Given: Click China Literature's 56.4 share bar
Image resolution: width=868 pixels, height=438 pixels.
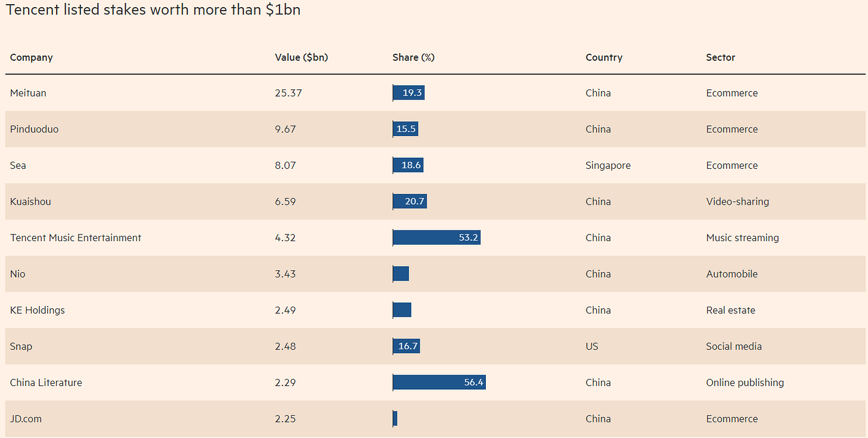Looking at the screenshot, I should click(439, 383).
